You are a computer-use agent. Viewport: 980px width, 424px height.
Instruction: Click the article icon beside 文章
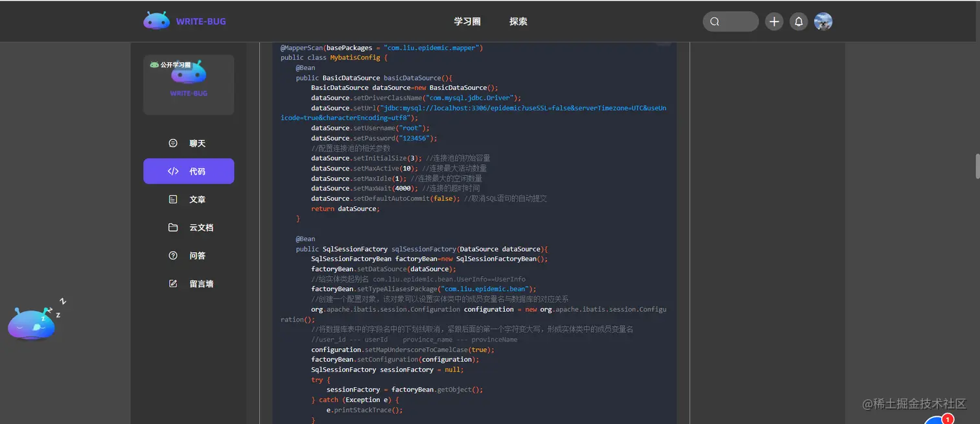pyautogui.click(x=173, y=200)
